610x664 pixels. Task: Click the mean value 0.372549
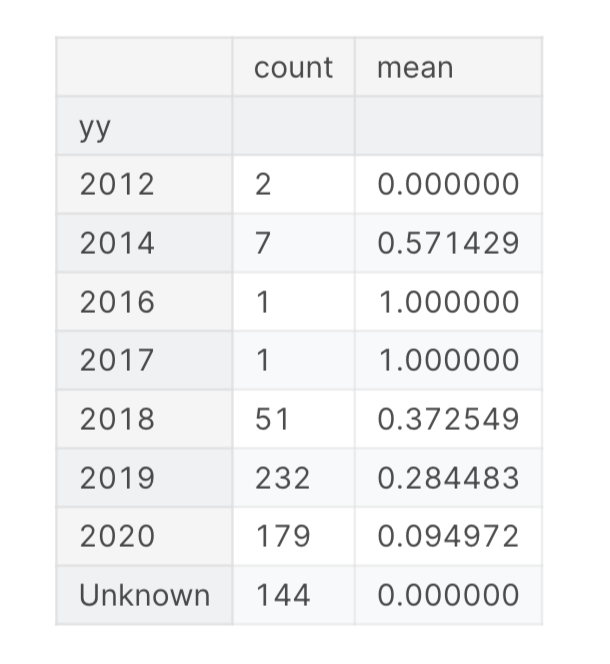[x=448, y=419]
